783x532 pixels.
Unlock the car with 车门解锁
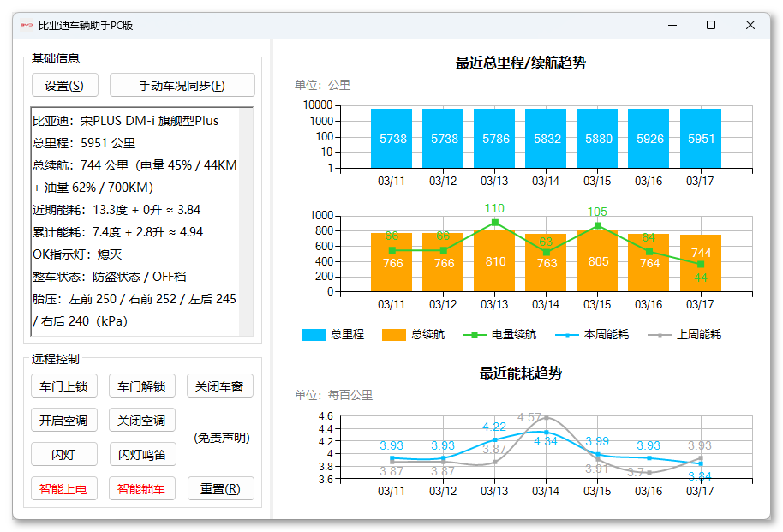(x=142, y=386)
